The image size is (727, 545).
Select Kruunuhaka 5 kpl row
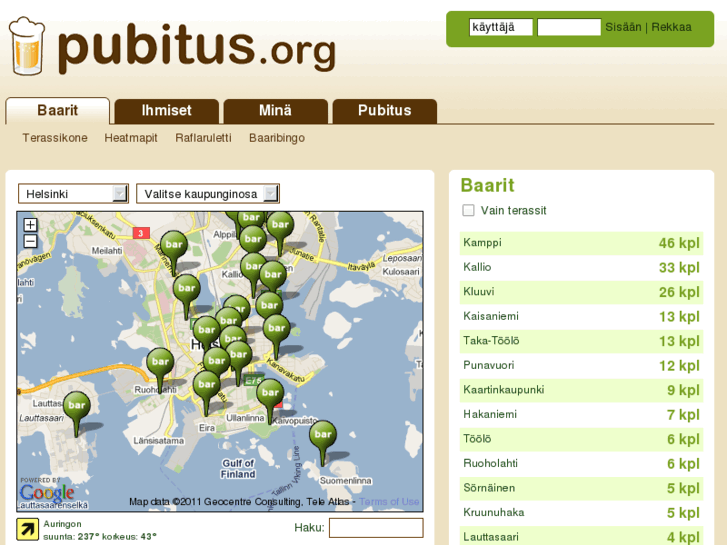tap(581, 513)
